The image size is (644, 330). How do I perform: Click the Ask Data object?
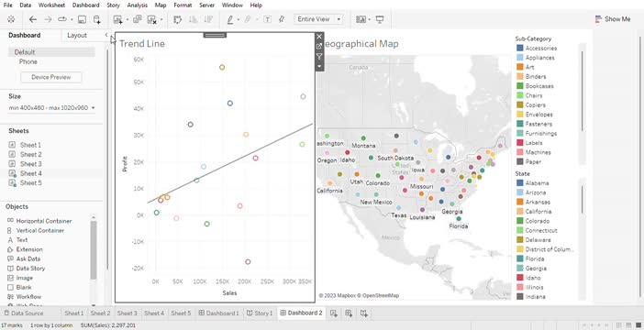(28, 258)
